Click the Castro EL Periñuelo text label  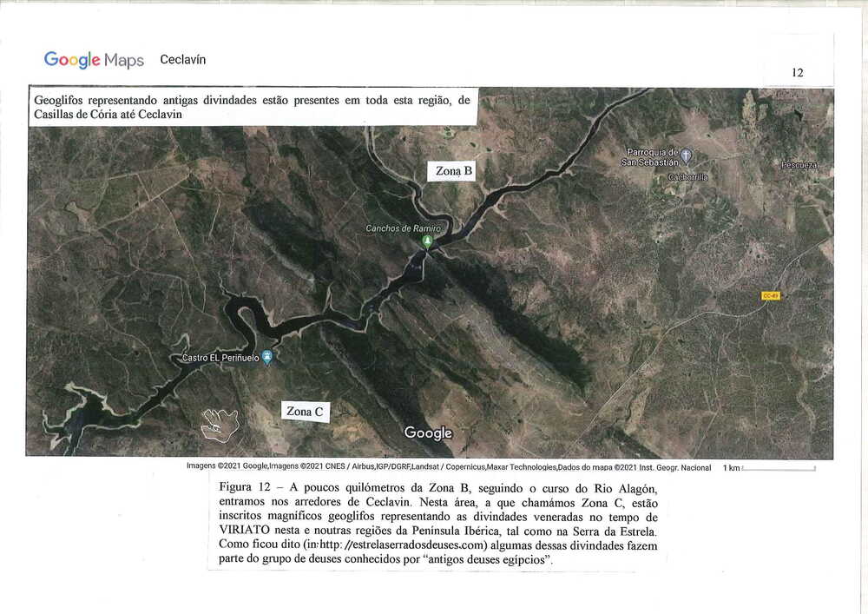point(220,358)
